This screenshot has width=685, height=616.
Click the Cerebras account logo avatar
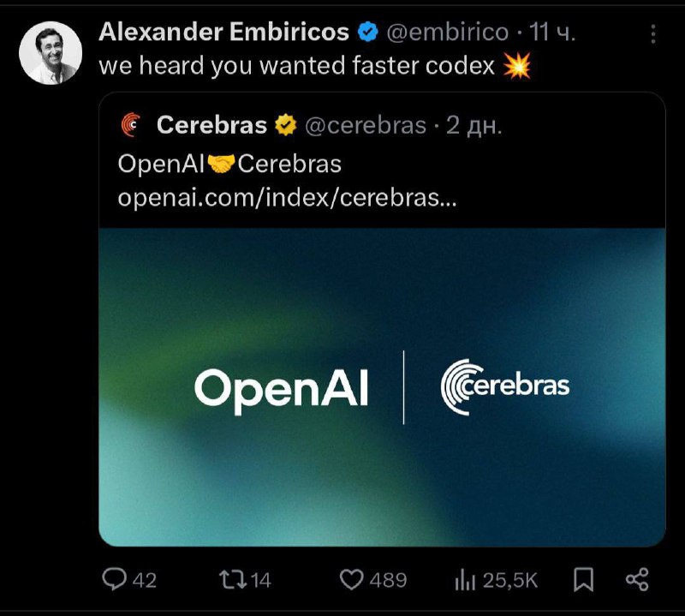(x=132, y=124)
